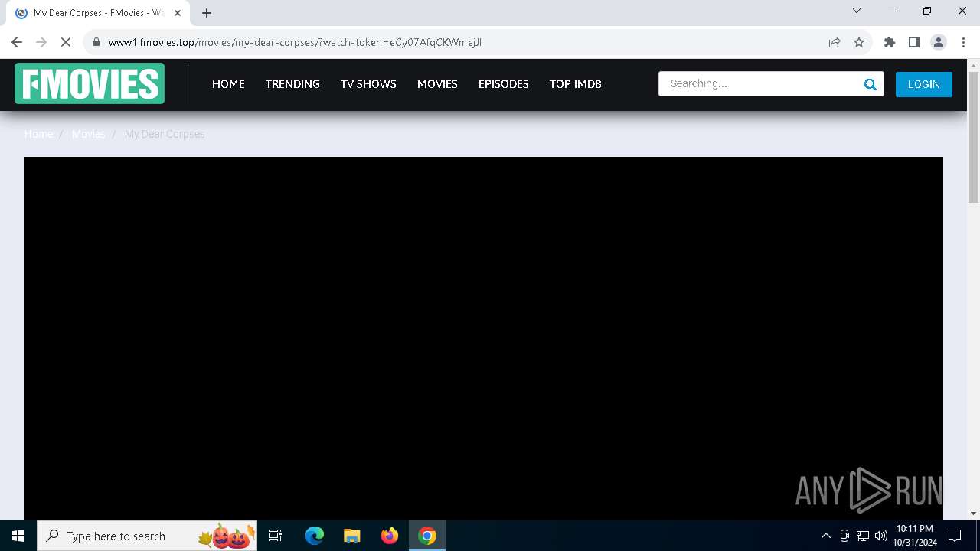Open the HOME menu item
Screen dimensions: 980x551
coord(228,84)
